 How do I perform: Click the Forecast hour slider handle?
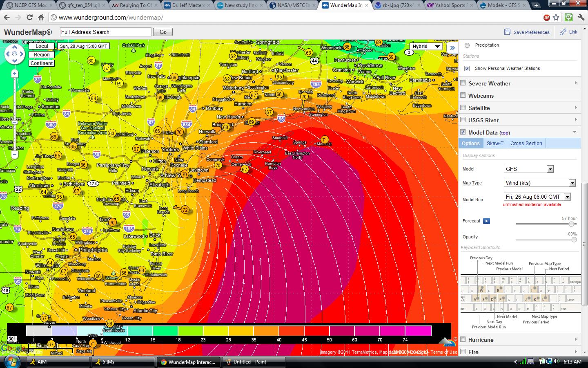[572, 224]
